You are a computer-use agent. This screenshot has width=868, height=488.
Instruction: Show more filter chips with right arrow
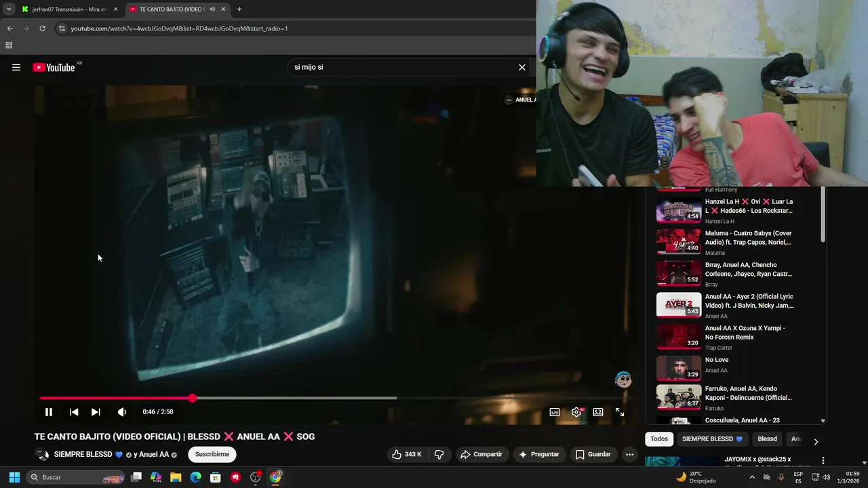[816, 441]
